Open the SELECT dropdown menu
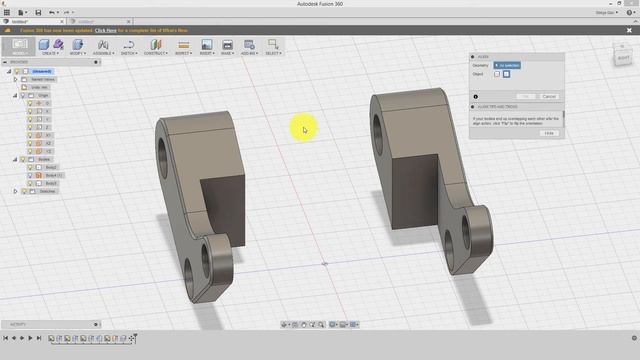This screenshot has width=640, height=360. (273, 53)
